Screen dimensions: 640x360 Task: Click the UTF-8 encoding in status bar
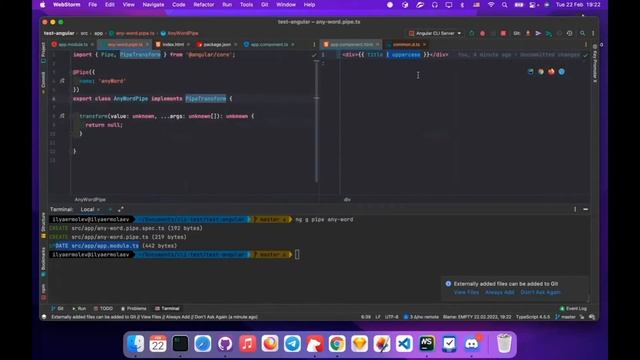point(391,317)
